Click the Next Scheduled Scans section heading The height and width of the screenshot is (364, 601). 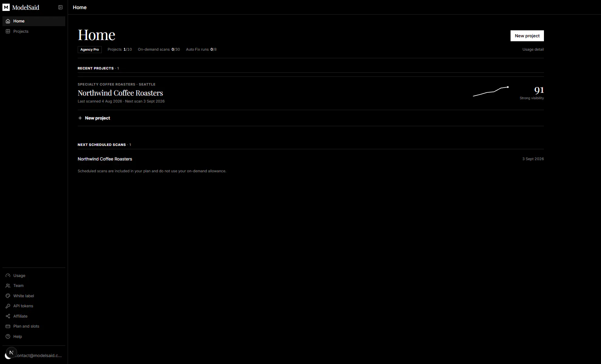tap(104, 145)
